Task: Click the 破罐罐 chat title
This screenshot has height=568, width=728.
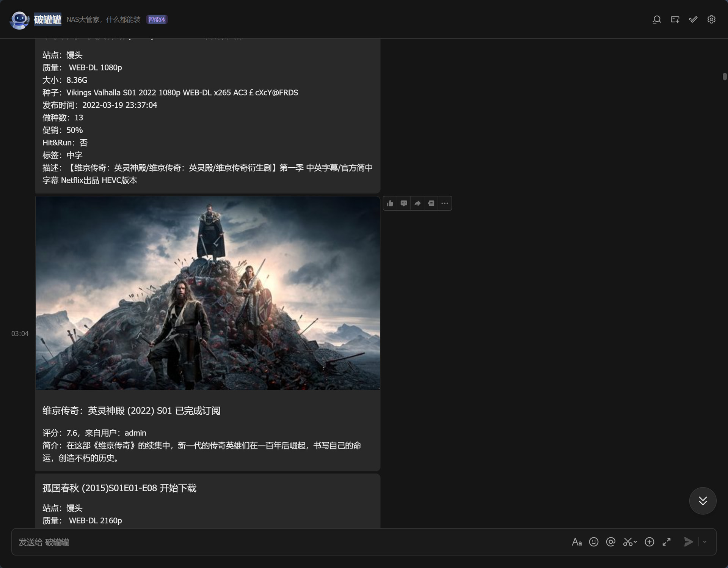Action: click(48, 20)
